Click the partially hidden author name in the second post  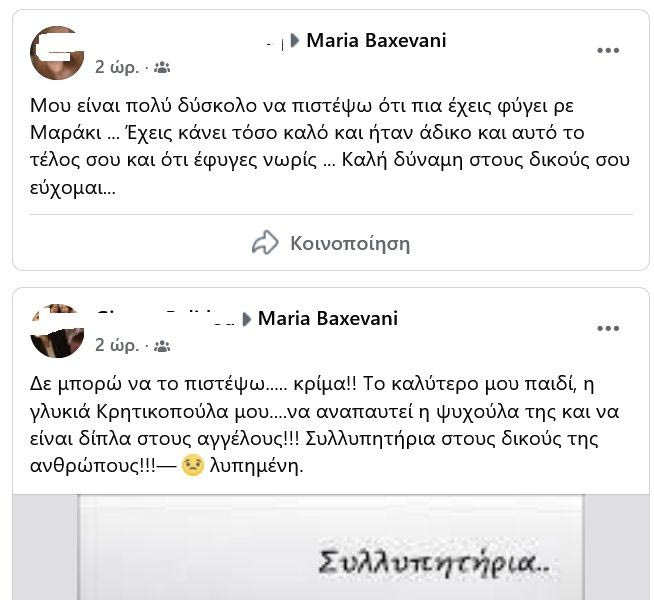166,318
